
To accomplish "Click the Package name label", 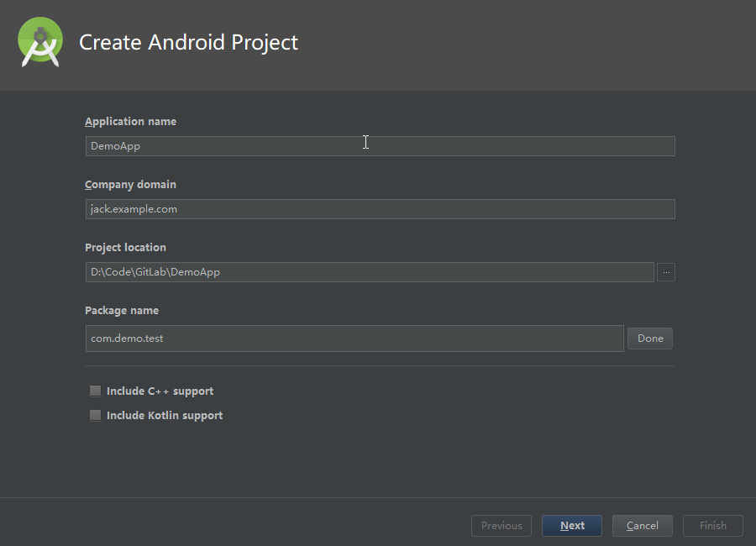I will [122, 311].
